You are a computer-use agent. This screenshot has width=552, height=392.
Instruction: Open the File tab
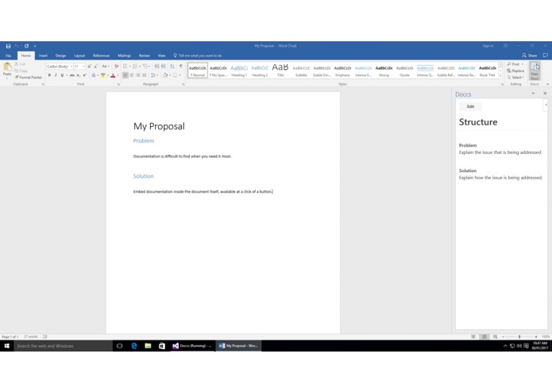click(x=8, y=56)
